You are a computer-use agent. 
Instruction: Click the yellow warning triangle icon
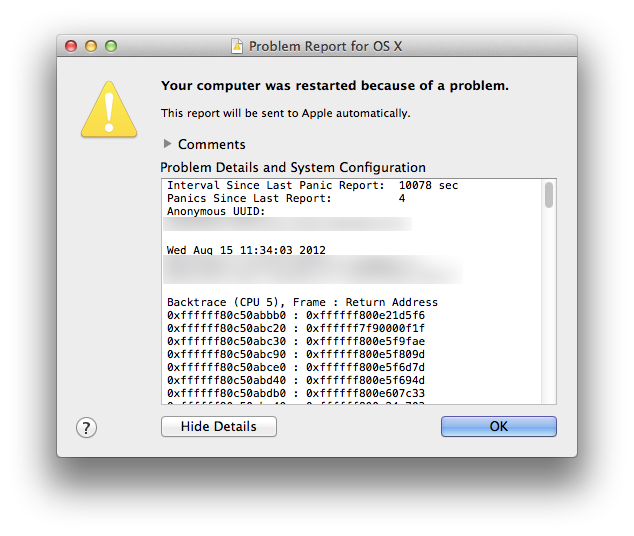[x=109, y=110]
